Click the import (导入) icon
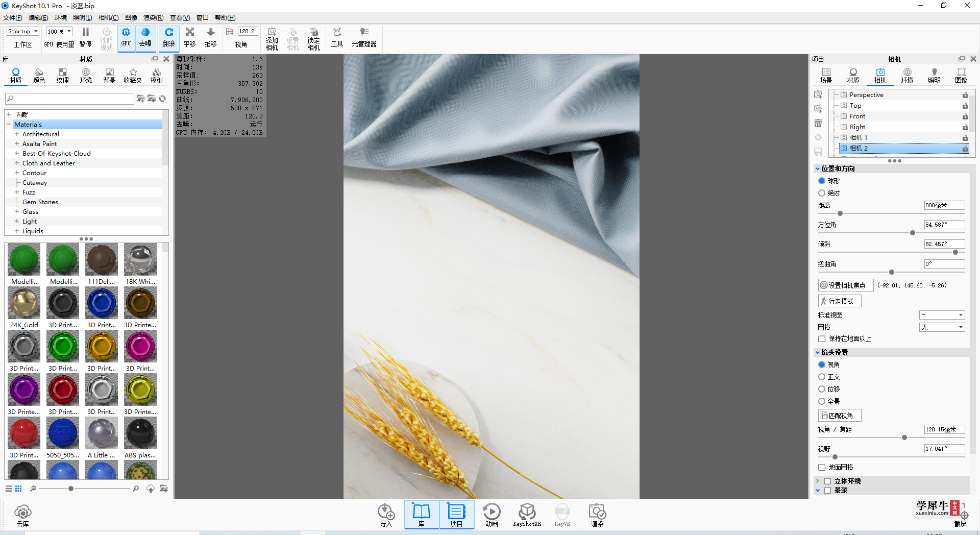 click(x=386, y=515)
